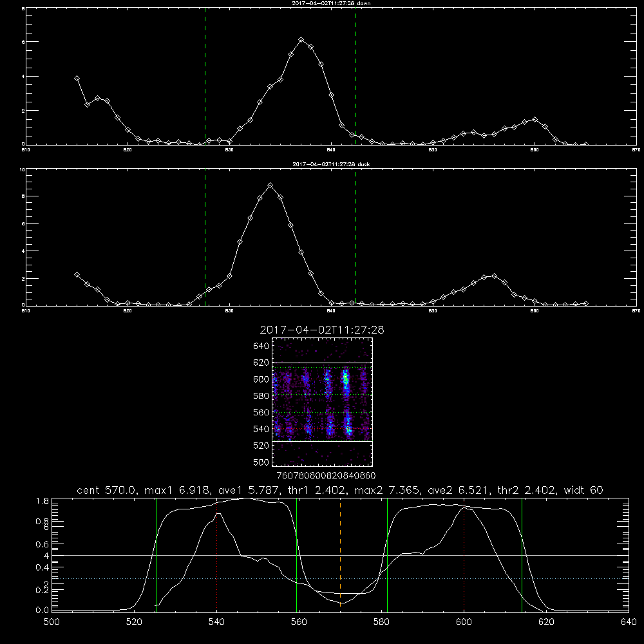Screen dimensions: 644x644
Task: Click the solid green line near 559 in the bottom plot
Action: click(296, 554)
